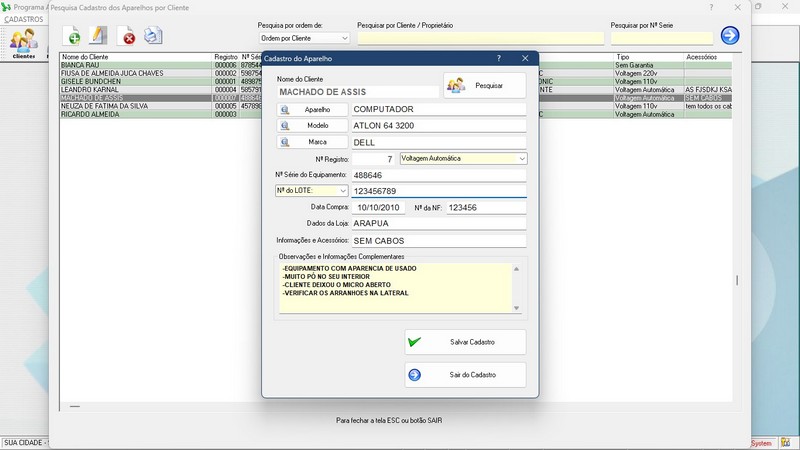Click the dialog help question mark button
The width and height of the screenshot is (800, 450).
tap(498, 59)
